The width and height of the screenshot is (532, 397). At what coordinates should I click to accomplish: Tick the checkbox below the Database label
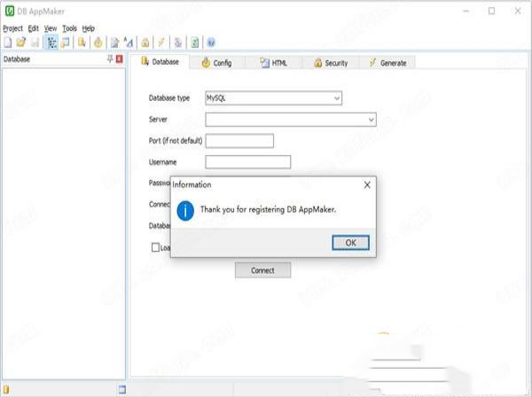click(155, 247)
